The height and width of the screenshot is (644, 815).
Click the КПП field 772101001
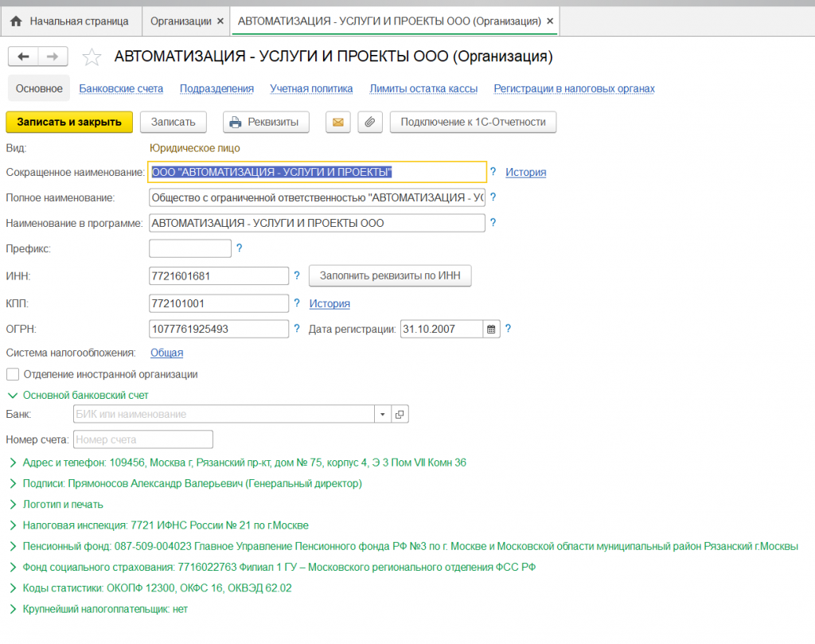click(x=219, y=303)
